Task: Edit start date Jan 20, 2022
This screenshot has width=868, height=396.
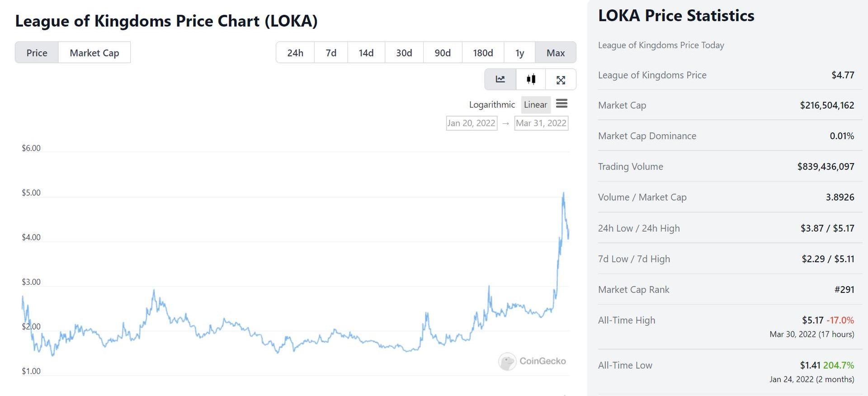Action: pos(472,123)
